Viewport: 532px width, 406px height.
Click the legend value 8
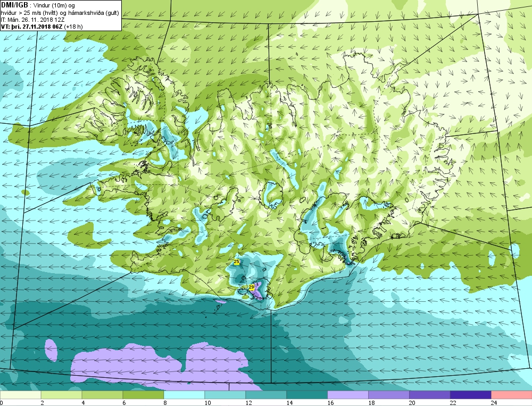[165, 403]
